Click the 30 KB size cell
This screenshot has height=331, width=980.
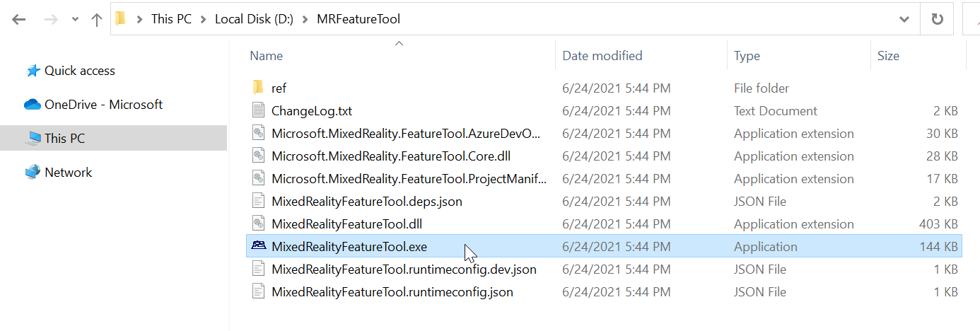tap(942, 134)
